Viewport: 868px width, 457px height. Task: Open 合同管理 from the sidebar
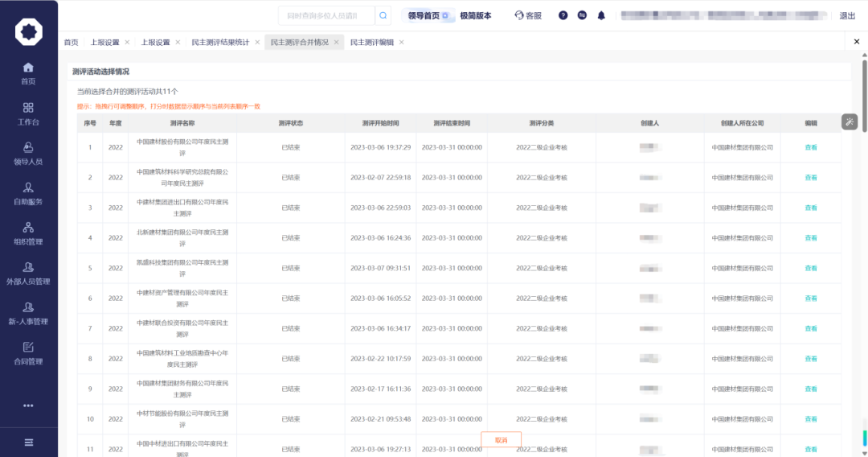(28, 353)
